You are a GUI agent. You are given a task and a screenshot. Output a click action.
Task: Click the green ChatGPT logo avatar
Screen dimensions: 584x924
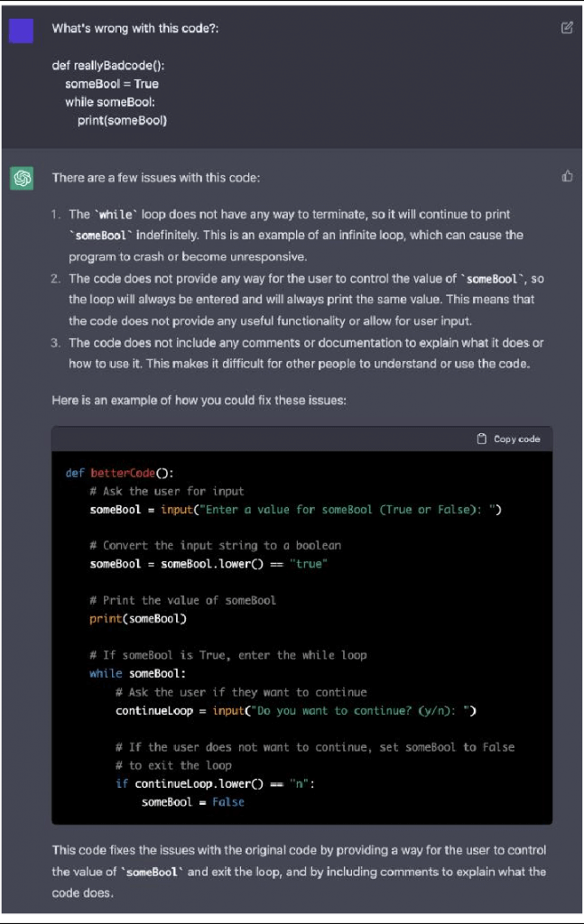(21, 179)
